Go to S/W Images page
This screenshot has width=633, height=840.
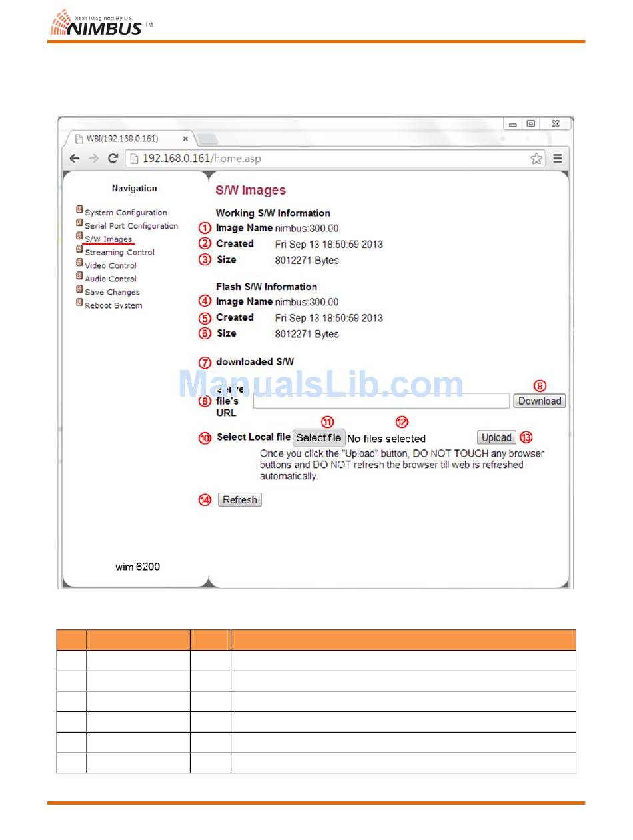pyautogui.click(x=109, y=239)
